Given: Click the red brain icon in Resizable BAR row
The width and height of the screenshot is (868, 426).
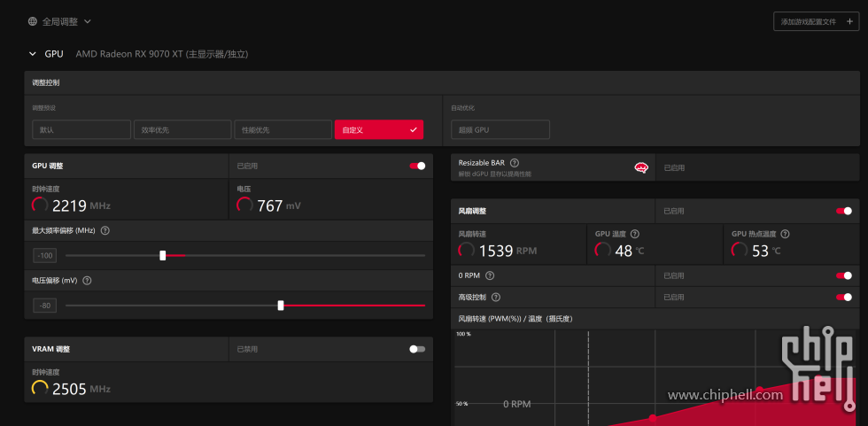Looking at the screenshot, I should click(641, 167).
